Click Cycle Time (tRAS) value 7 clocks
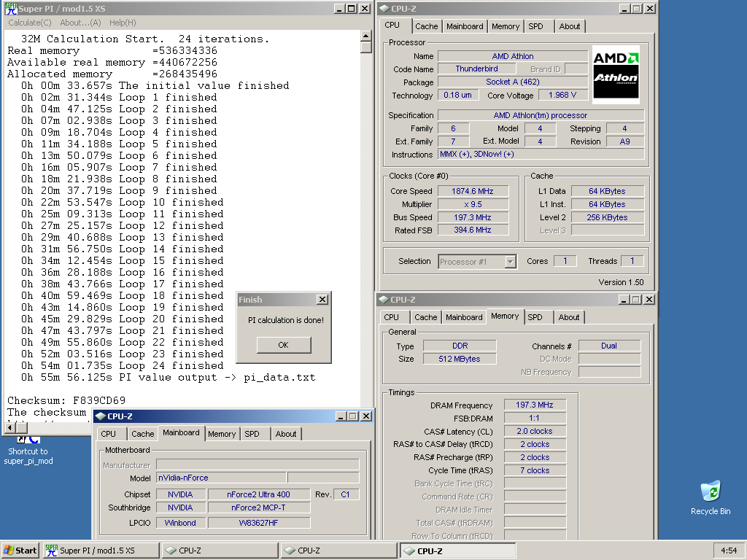Viewport: 747px width, 560px height. coord(535,470)
